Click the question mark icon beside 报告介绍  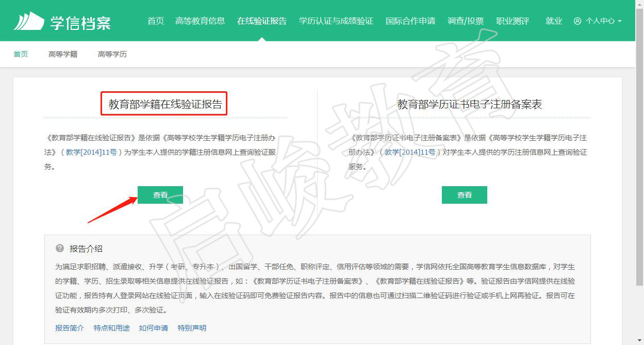coord(60,249)
